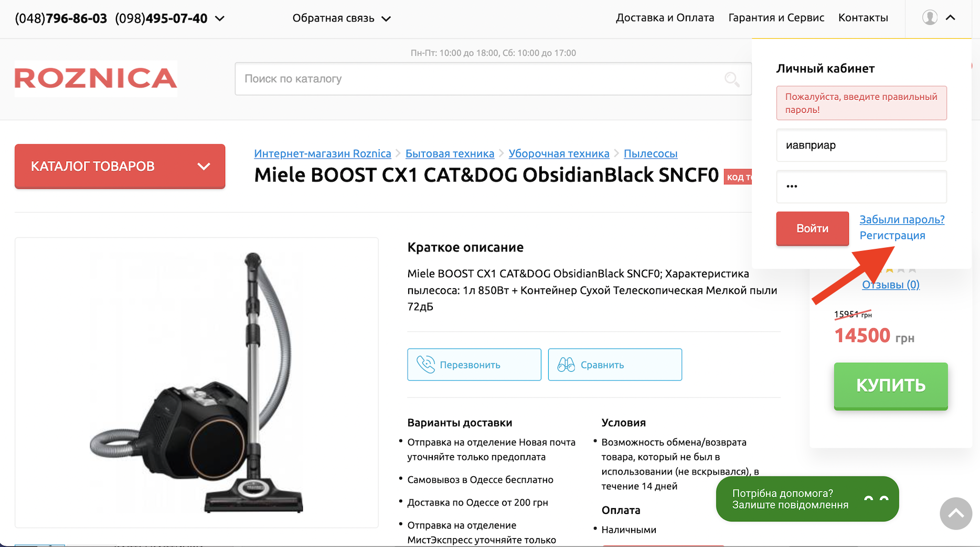Click the binoculars icon in Сравнить
The height and width of the screenshot is (547, 980).
click(x=566, y=364)
